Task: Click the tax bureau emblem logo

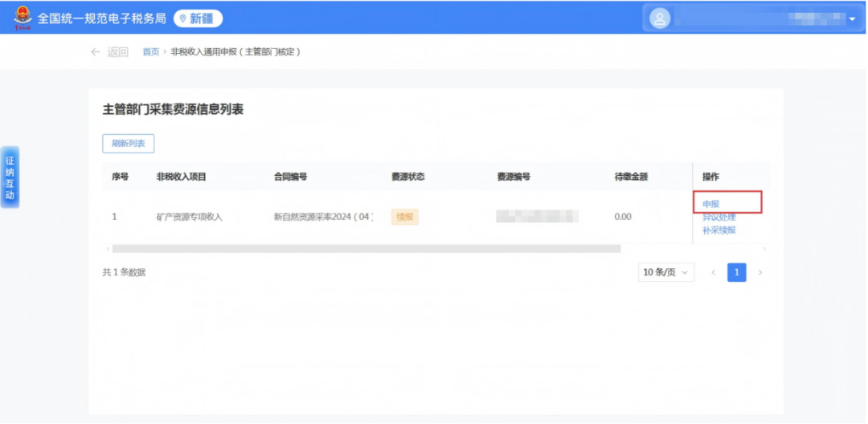Action: (23, 18)
